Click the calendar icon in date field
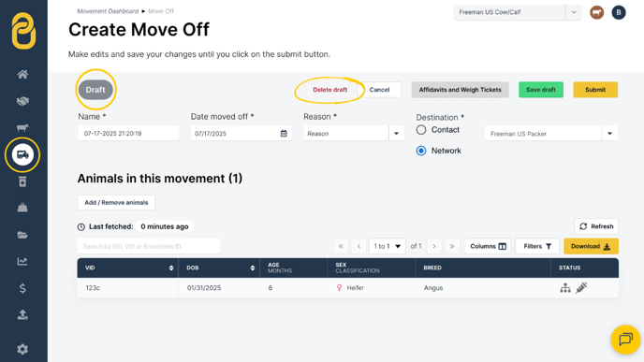The height and width of the screenshot is (362, 644). pos(284,134)
